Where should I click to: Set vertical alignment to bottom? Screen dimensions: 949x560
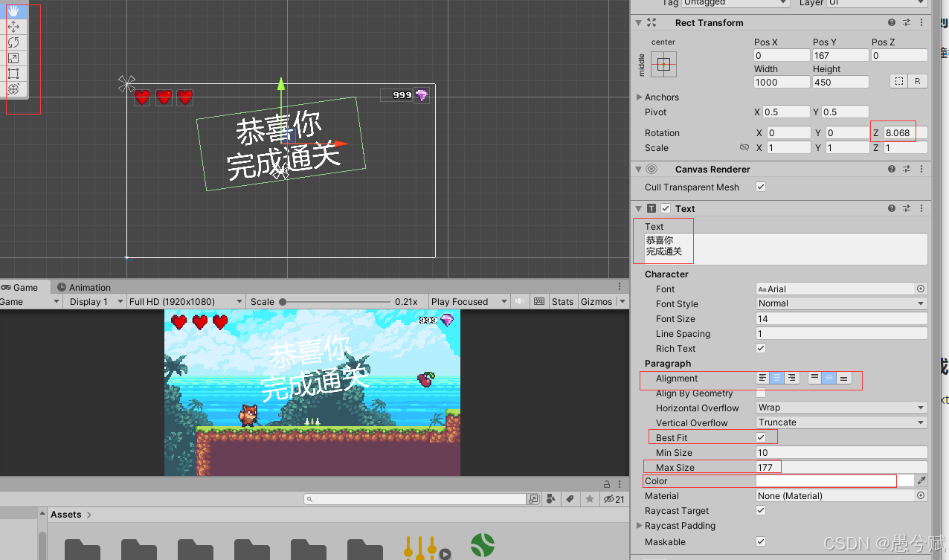[843, 378]
